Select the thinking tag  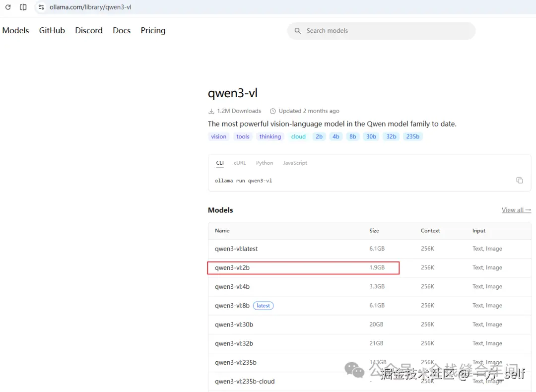click(x=270, y=136)
